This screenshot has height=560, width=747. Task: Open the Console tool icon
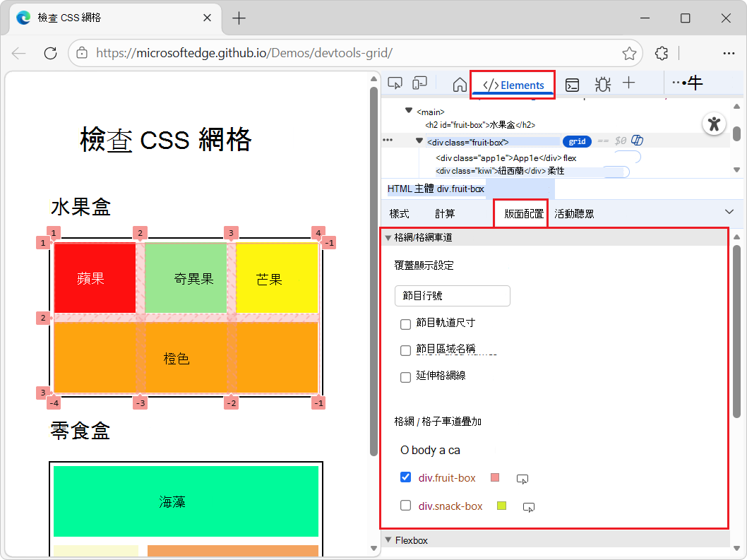[x=572, y=85]
